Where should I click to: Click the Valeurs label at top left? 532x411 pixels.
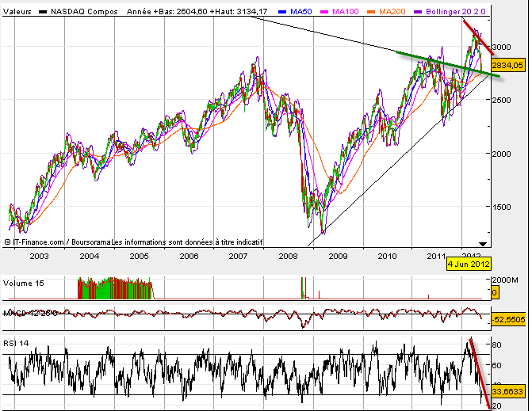pos(16,13)
